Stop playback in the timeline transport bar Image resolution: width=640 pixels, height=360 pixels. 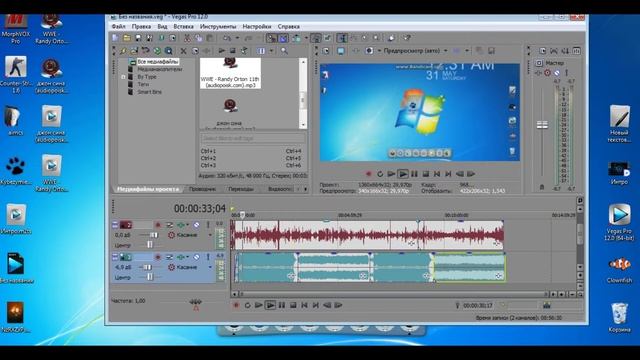tap(293, 305)
